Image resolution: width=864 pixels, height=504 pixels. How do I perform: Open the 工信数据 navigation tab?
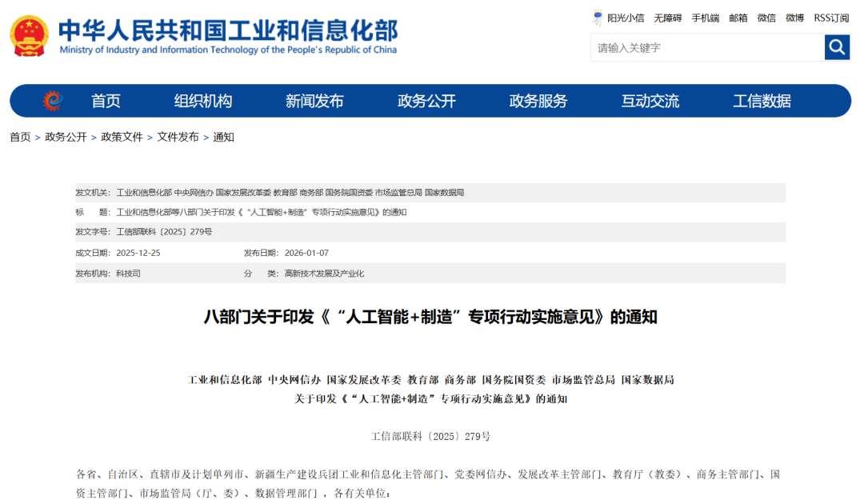[x=762, y=101]
